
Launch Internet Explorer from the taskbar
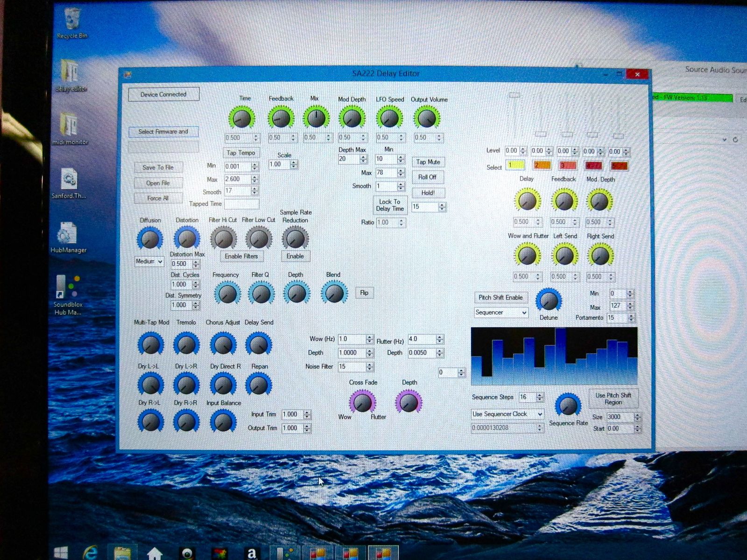point(90,553)
